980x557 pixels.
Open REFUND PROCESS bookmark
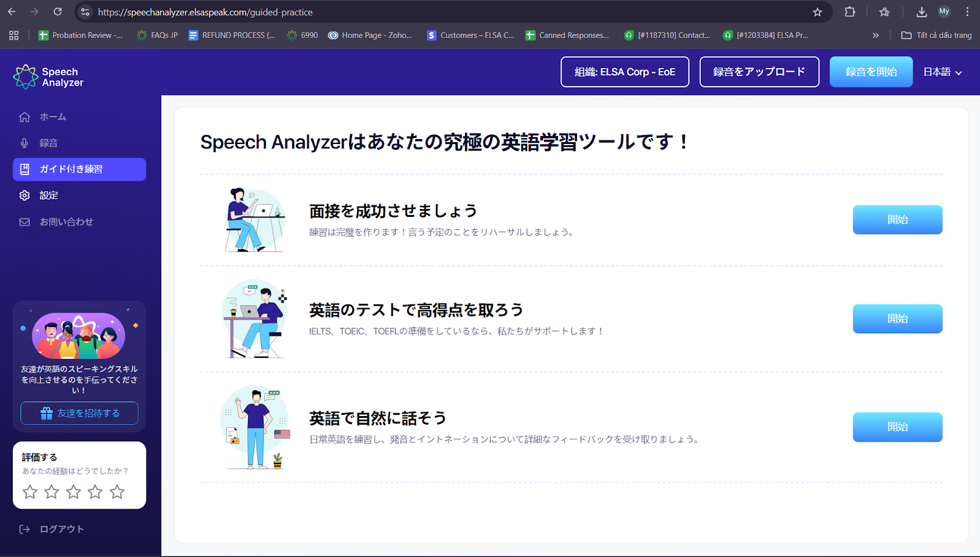tap(232, 35)
